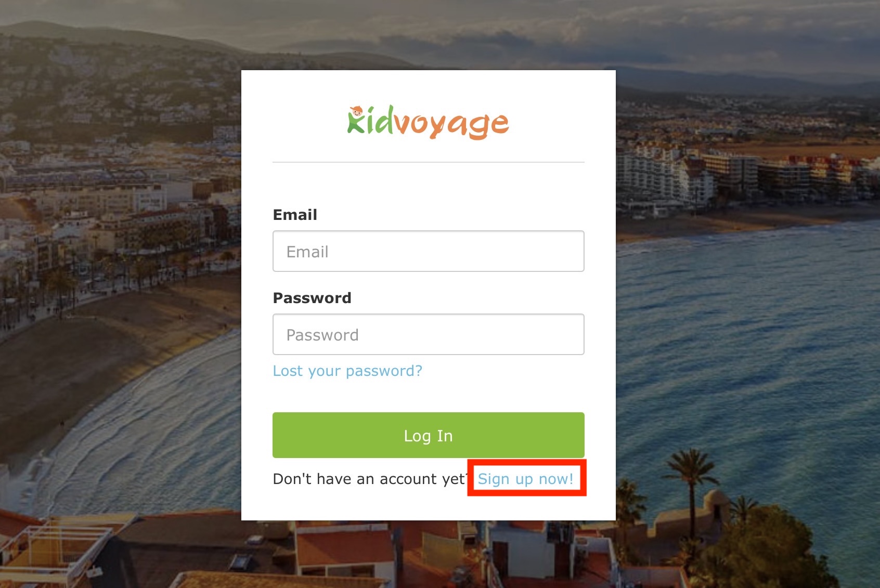Submit with the green Log In button
This screenshot has height=588, width=880.
428,435
